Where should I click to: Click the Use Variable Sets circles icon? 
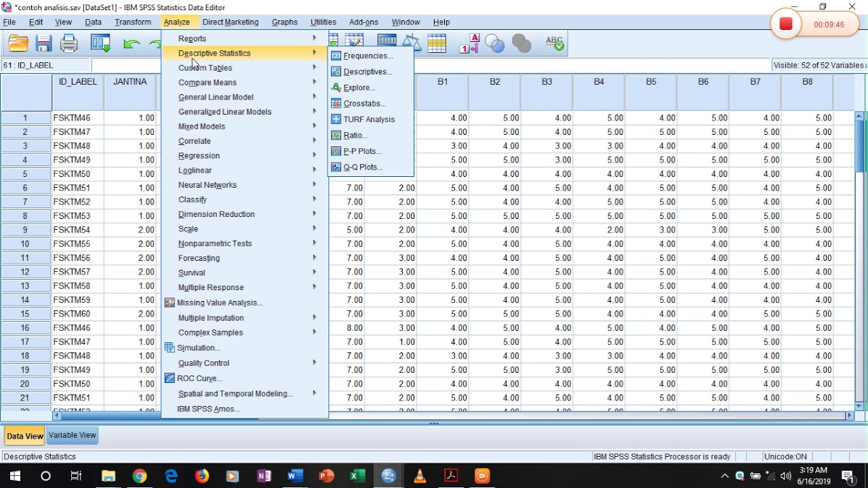(x=495, y=44)
